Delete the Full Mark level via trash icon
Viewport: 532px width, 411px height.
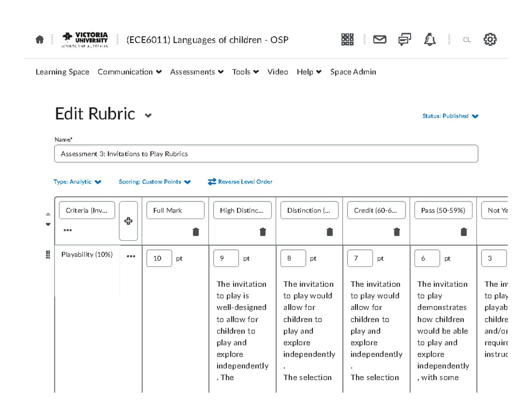click(x=196, y=232)
